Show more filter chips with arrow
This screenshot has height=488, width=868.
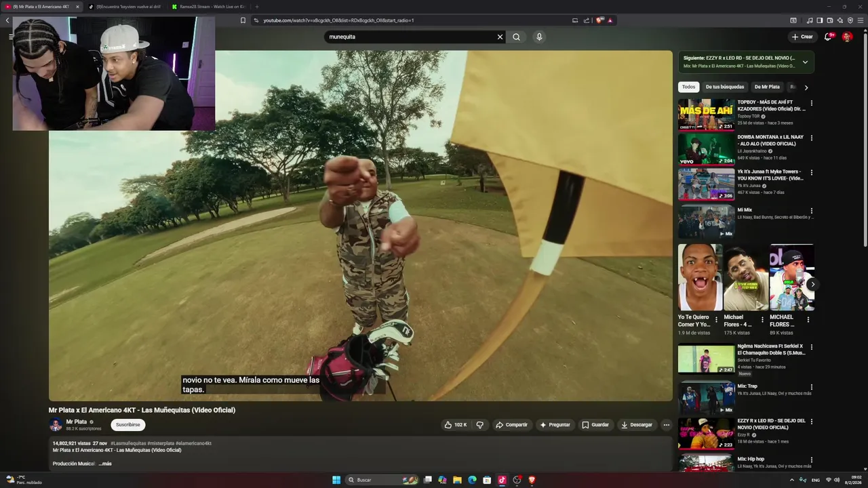[806, 87]
